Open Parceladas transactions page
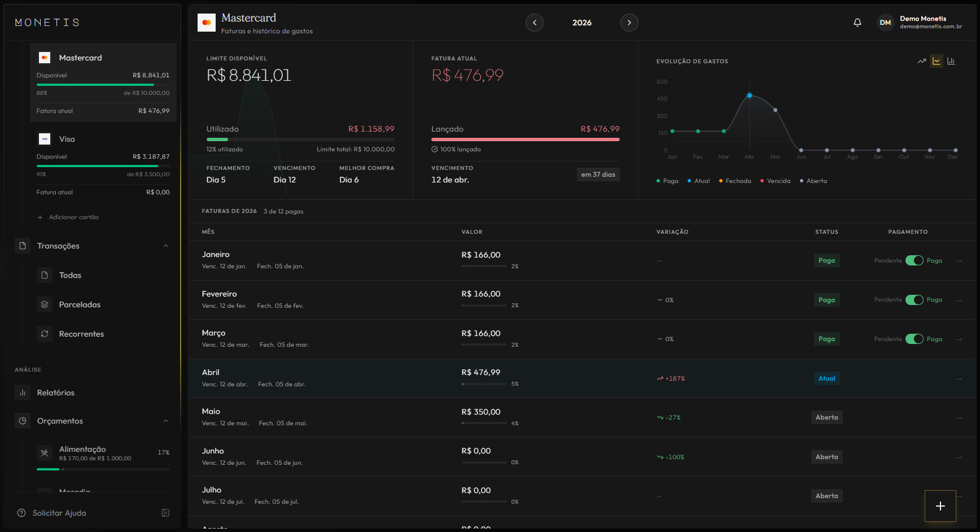The height and width of the screenshot is (532, 980). click(80, 304)
